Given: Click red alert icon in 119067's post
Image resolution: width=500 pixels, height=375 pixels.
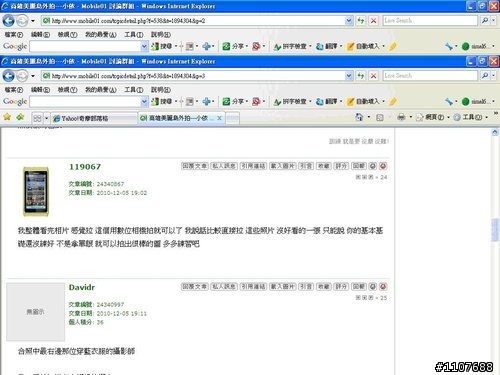Looking at the screenshot, I should pos(383,166).
